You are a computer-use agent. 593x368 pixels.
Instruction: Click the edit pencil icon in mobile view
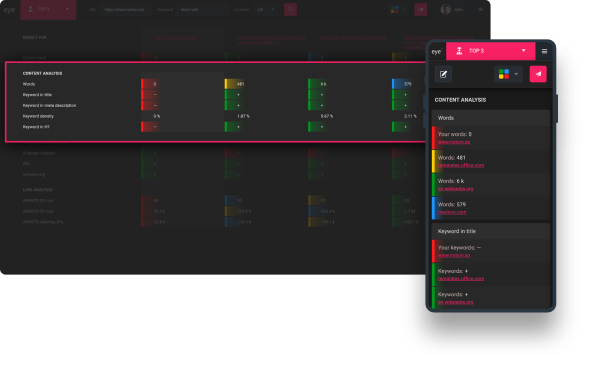pos(443,74)
